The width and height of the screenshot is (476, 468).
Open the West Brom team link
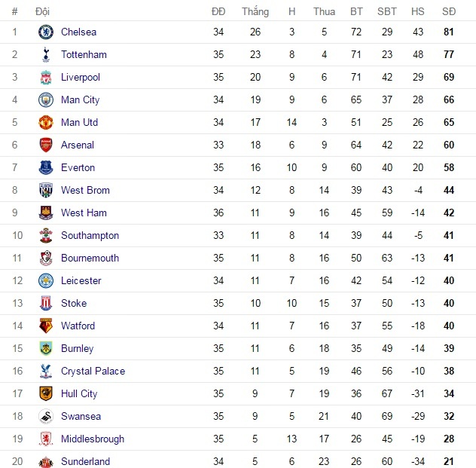pos(85,191)
